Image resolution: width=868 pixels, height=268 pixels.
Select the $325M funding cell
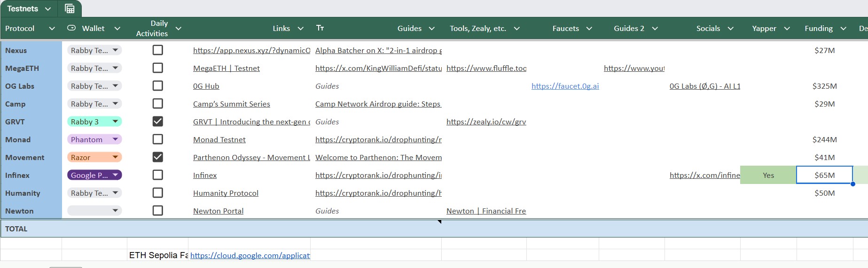click(x=825, y=86)
